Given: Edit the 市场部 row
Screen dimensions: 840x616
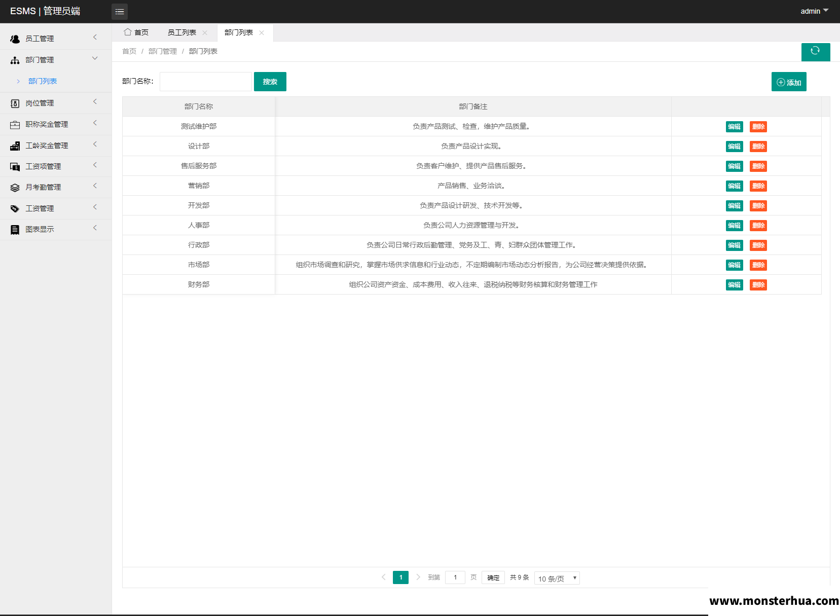Looking at the screenshot, I should [x=734, y=265].
